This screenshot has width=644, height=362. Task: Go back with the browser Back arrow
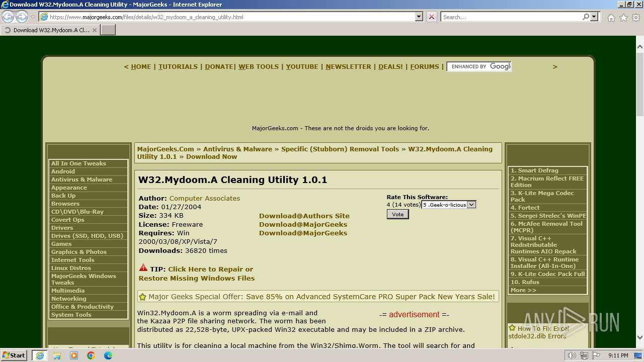8,17
